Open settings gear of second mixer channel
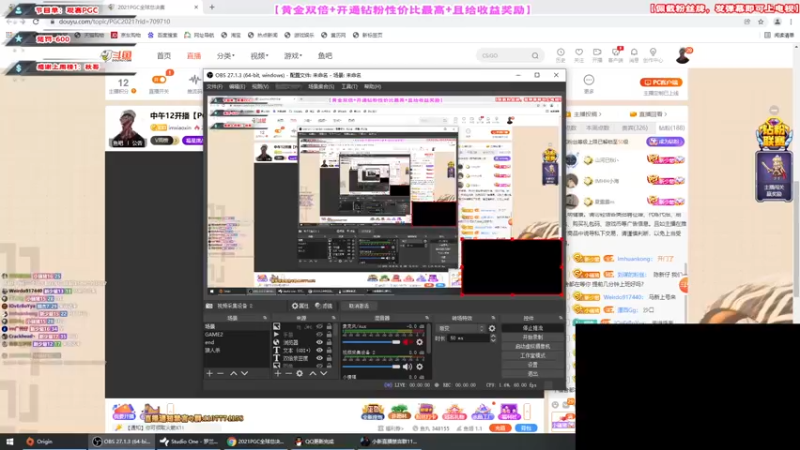The width and height of the screenshot is (800, 450). (x=419, y=366)
